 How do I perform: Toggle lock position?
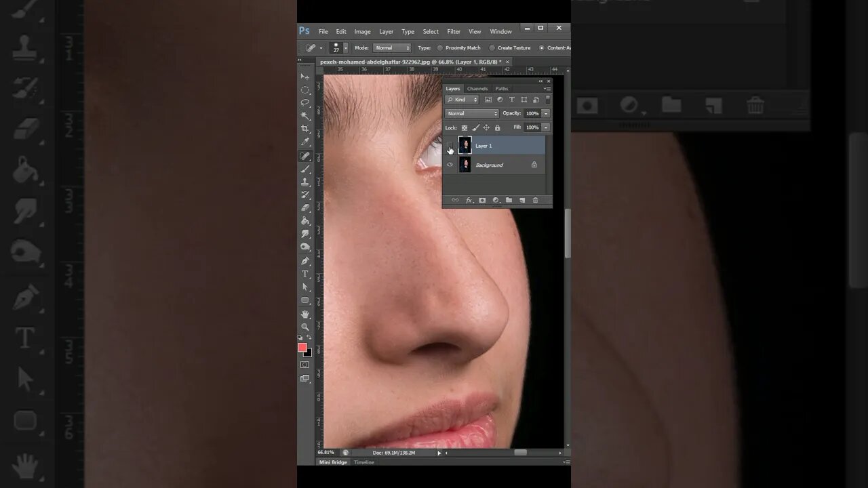486,127
